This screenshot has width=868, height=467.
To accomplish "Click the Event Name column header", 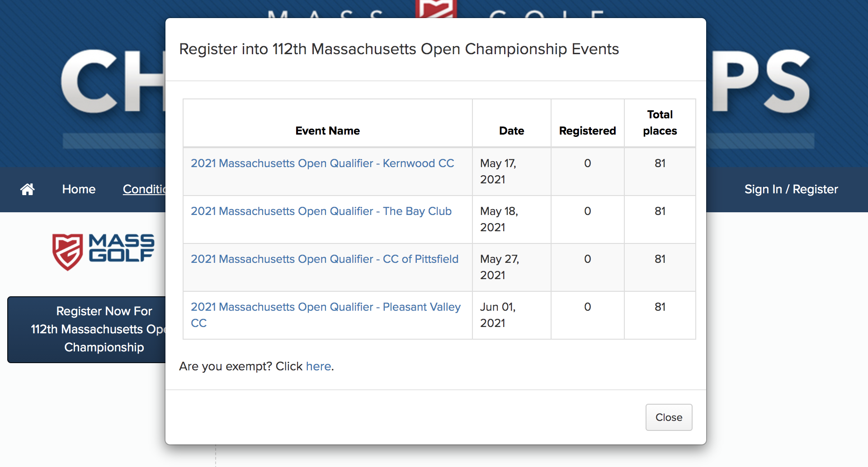I will (328, 131).
